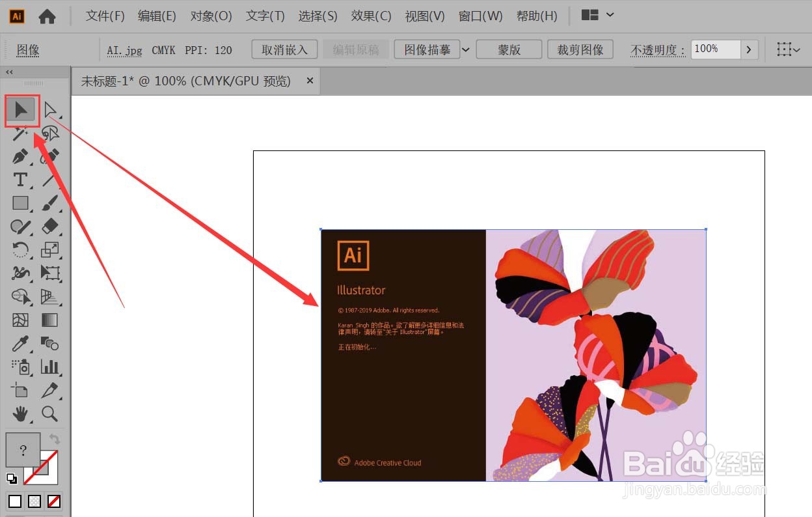
Task: Select the Selection (black arrow) tool
Action: click(21, 110)
